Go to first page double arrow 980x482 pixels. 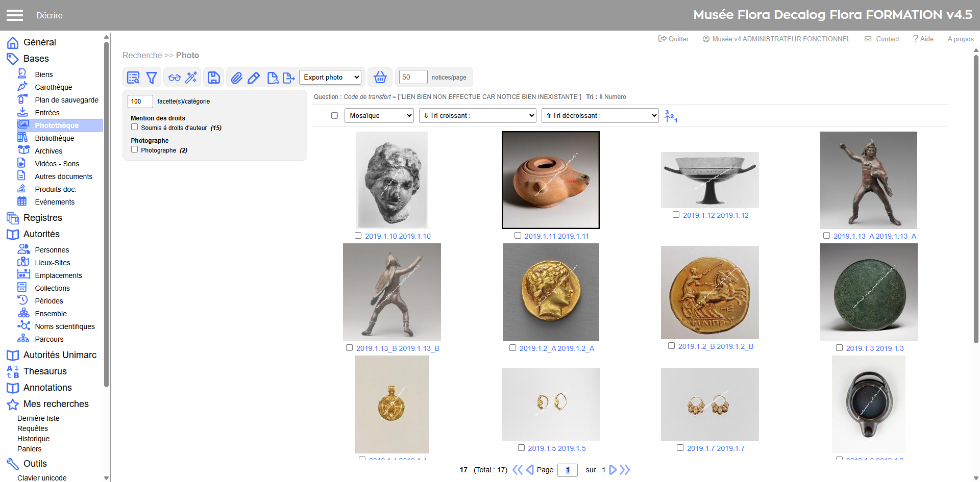(518, 470)
